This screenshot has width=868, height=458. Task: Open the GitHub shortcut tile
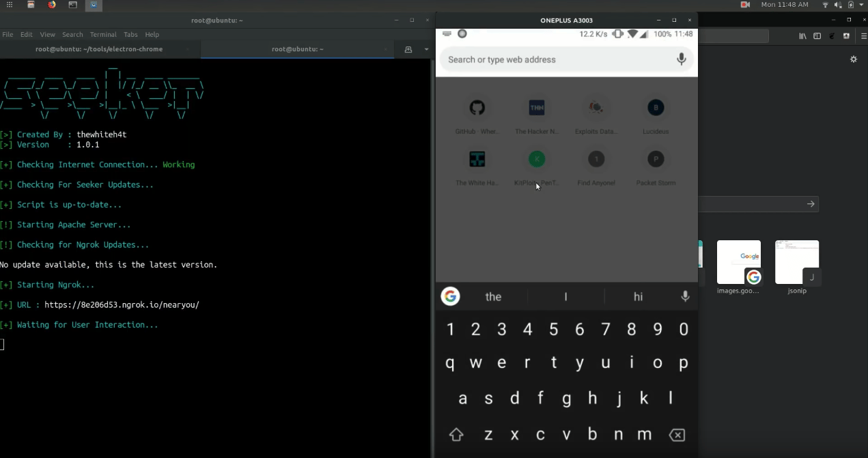477,108
